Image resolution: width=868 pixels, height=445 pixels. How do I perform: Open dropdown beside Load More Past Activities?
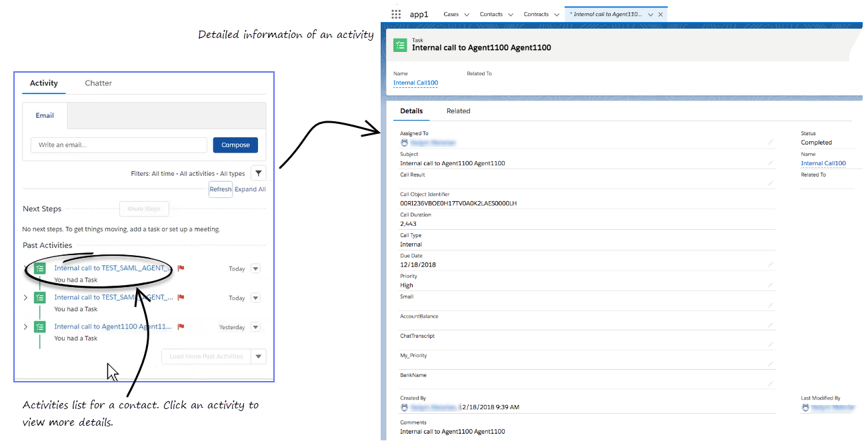pos(258,356)
